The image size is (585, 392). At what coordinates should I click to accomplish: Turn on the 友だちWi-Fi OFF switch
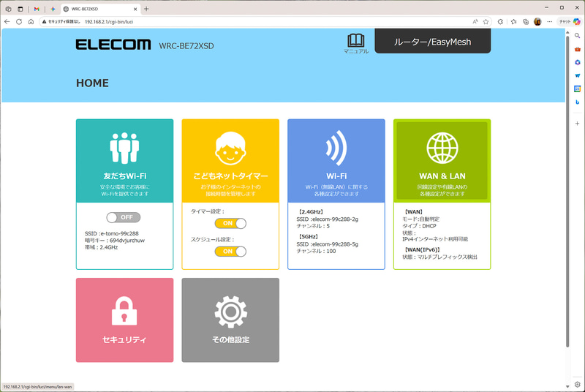(123, 217)
